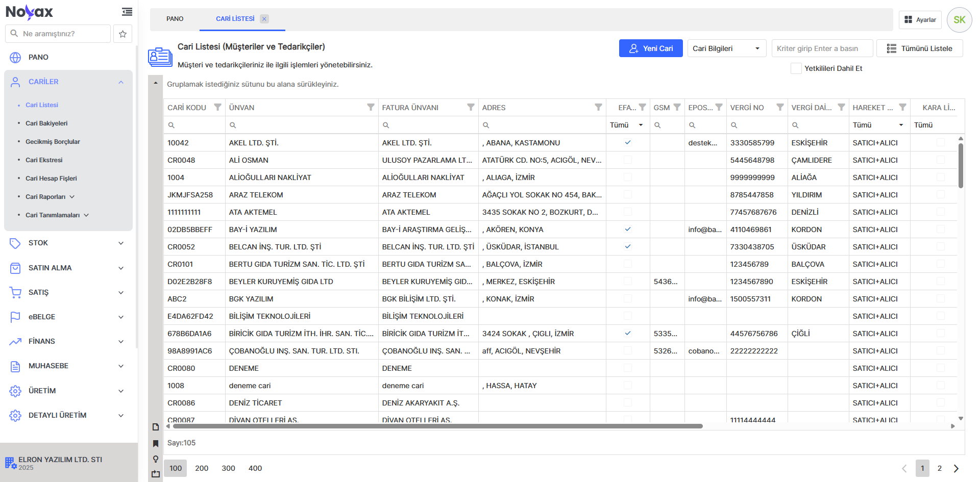Switch to the PANO tab
The image size is (980, 482).
(175, 19)
